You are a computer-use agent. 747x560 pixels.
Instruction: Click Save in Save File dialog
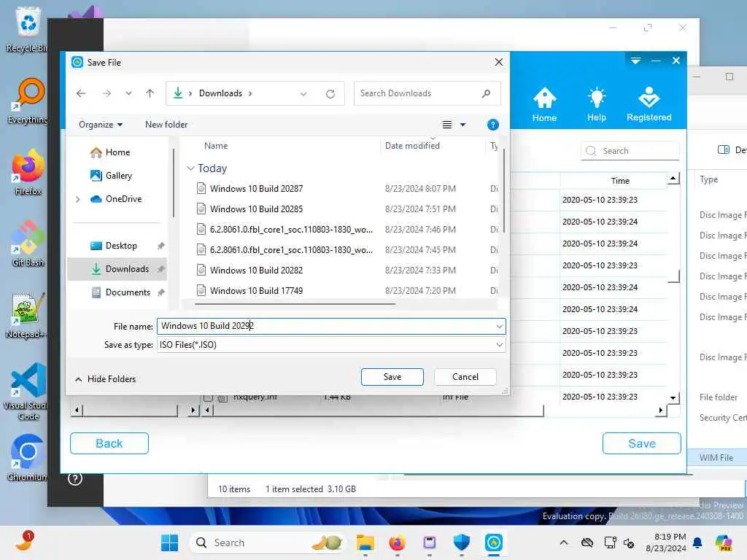[392, 377]
